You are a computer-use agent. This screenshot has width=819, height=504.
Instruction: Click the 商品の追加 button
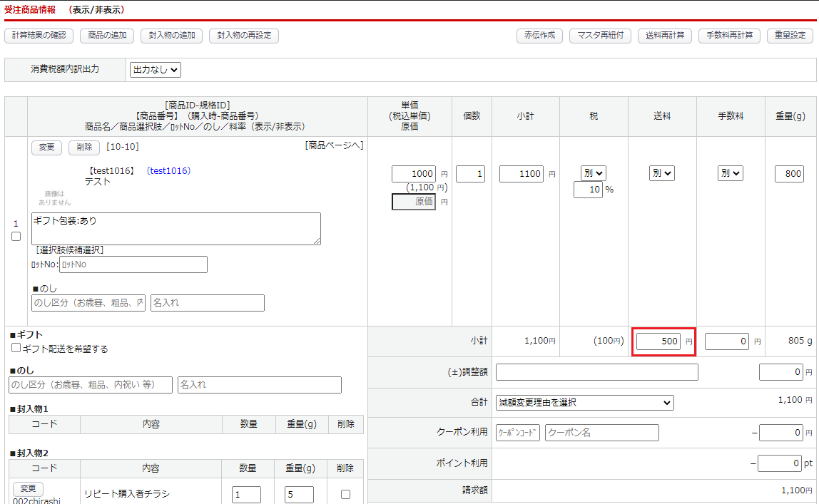pos(108,36)
